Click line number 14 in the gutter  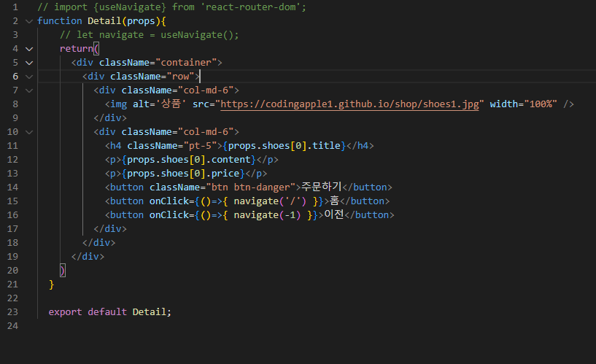pos(12,187)
